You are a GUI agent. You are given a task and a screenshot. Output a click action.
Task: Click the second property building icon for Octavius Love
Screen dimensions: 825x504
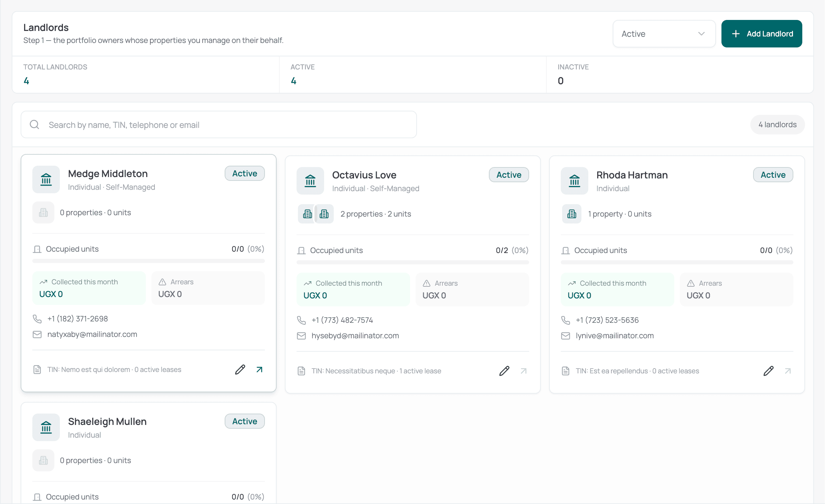pos(324,214)
